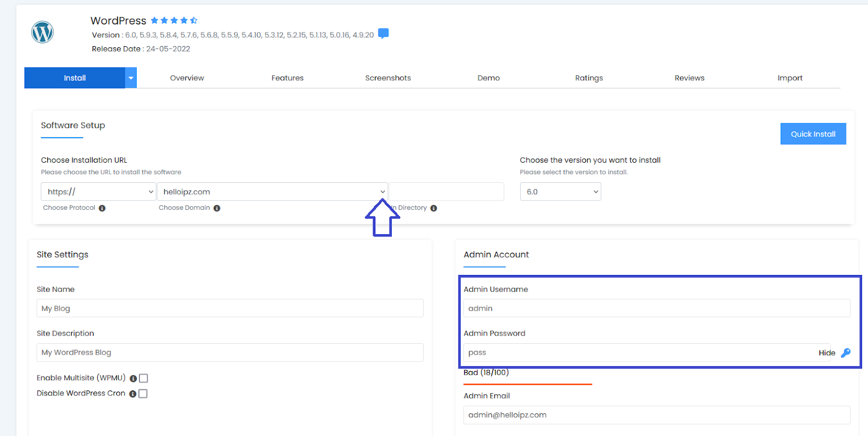Image resolution: width=868 pixels, height=436 pixels.
Task: Switch to the Ratings tab
Action: pyautogui.click(x=589, y=78)
